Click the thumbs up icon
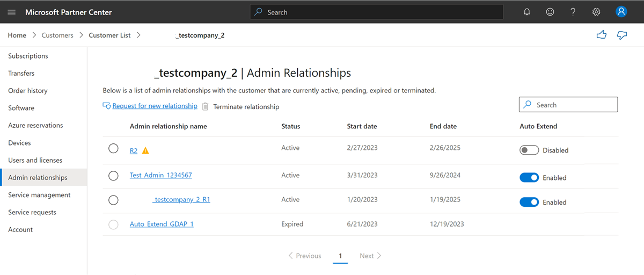This screenshot has width=644, height=275. click(602, 35)
